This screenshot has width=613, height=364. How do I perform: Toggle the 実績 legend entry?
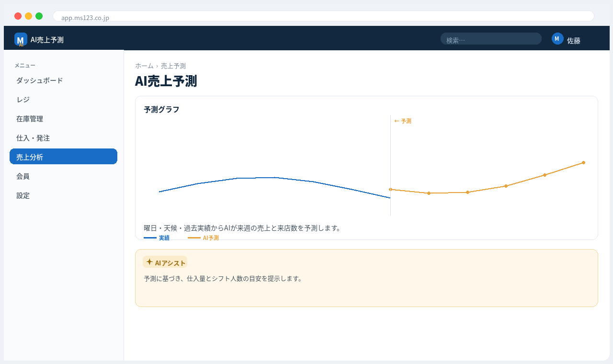157,238
